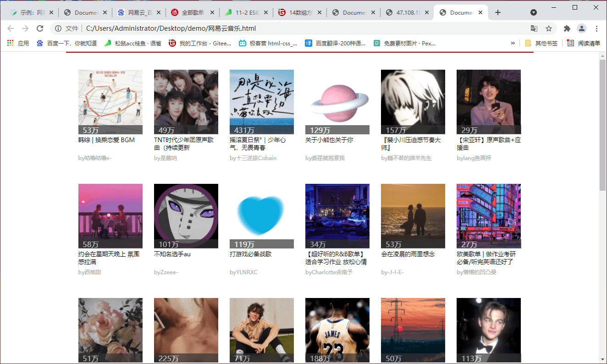Screen dimensions: 607x364
Task: Open the 应用 apps shortcut
Action: pos(18,43)
